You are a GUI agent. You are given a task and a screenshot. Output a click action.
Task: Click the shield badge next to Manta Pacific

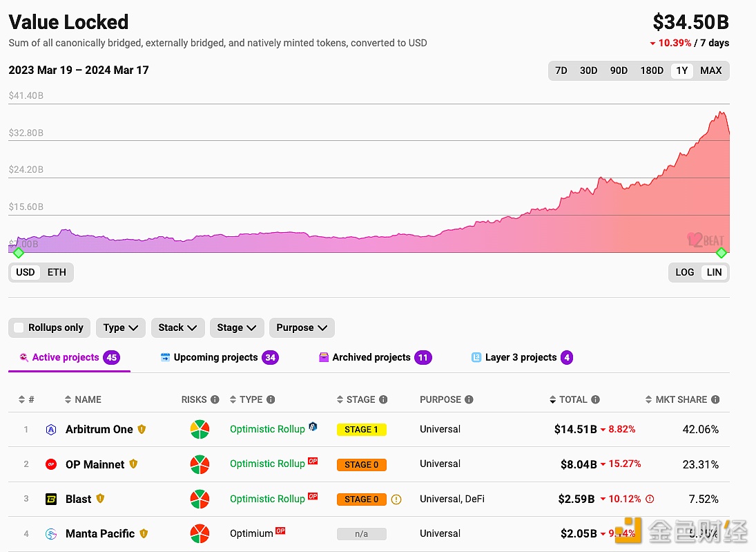144,533
